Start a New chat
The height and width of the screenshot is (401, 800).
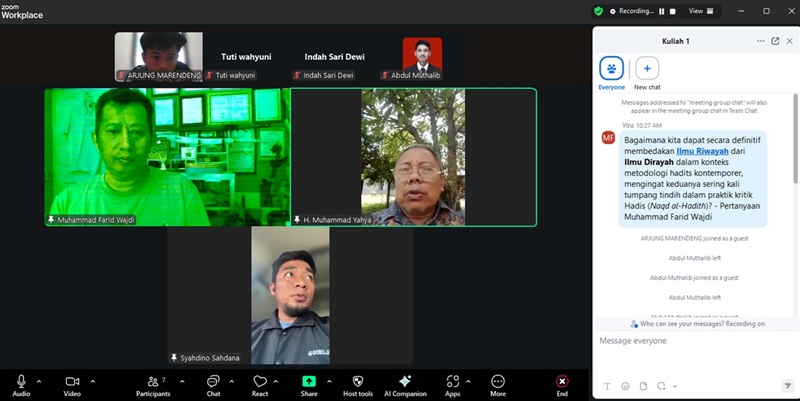click(x=647, y=73)
